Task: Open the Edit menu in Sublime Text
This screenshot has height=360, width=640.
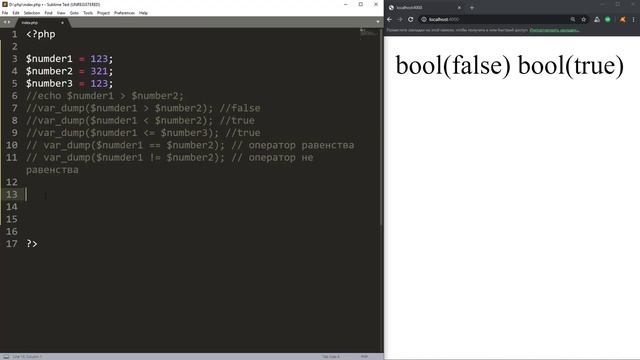Action: (x=16, y=13)
